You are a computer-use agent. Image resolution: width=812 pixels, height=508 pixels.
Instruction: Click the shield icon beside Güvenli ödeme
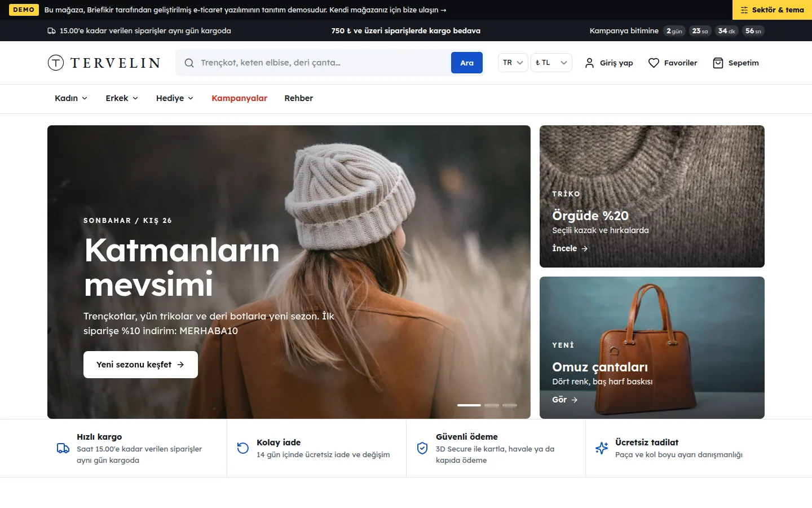[x=422, y=448]
